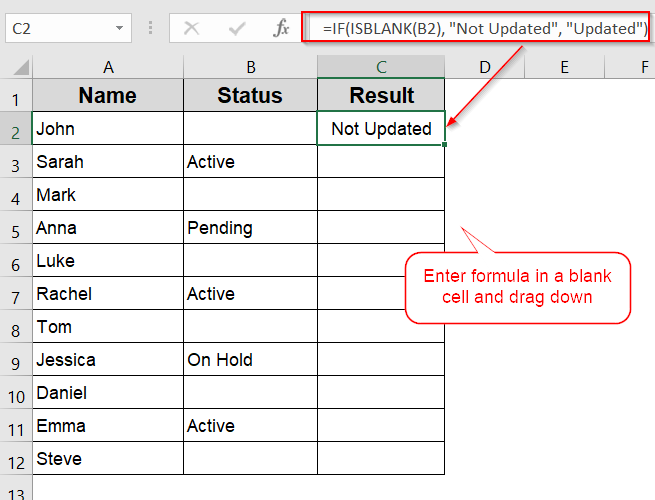Open Insert Function fx dialog
Image resolution: width=655 pixels, height=500 pixels.
pyautogui.click(x=281, y=28)
